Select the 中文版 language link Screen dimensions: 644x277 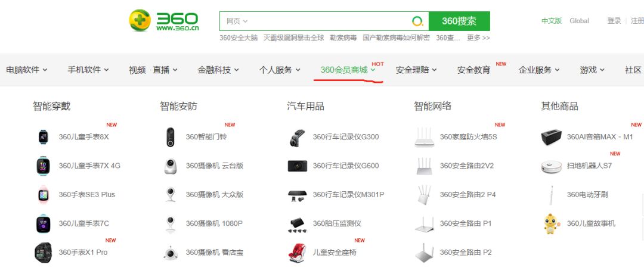click(x=552, y=21)
